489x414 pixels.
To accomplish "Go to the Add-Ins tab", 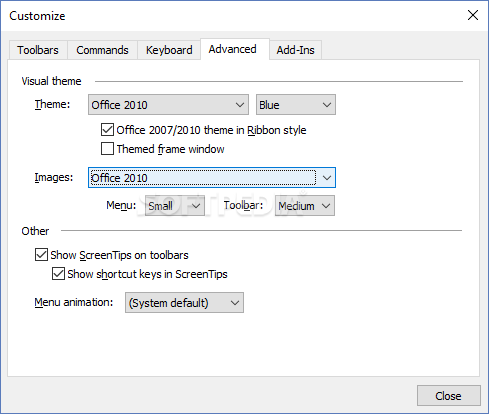I will [295, 50].
